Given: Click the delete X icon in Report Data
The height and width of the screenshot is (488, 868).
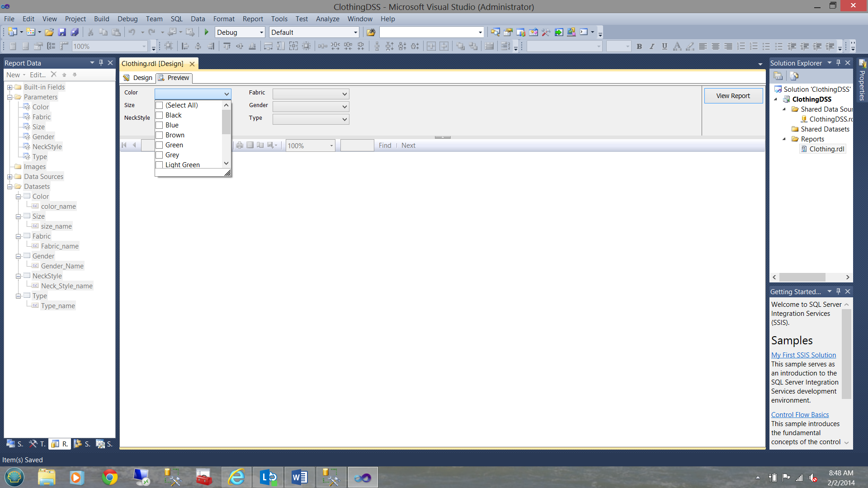Looking at the screenshot, I should (53, 75).
